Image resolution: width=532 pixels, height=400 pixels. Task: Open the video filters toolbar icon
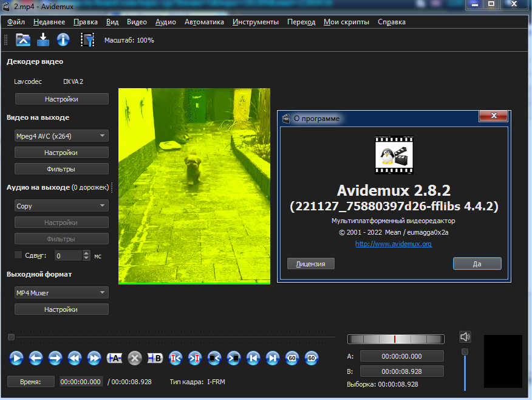coord(87,40)
